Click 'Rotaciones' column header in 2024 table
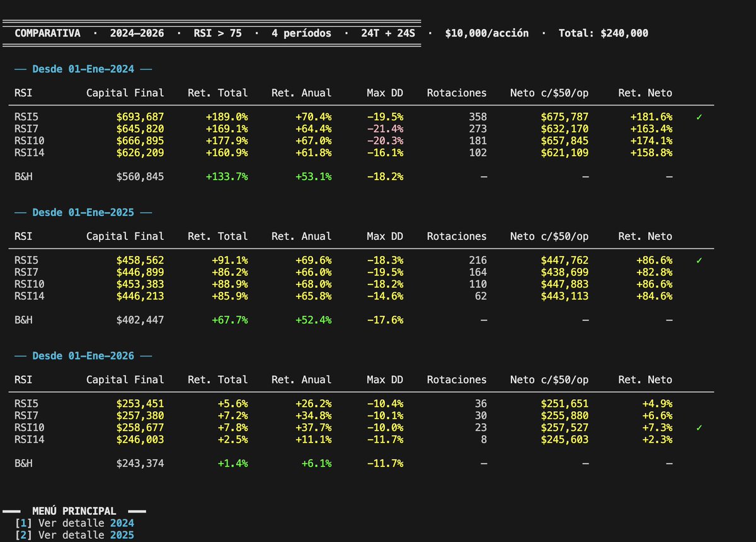Image resolution: width=756 pixels, height=542 pixels. [457, 93]
